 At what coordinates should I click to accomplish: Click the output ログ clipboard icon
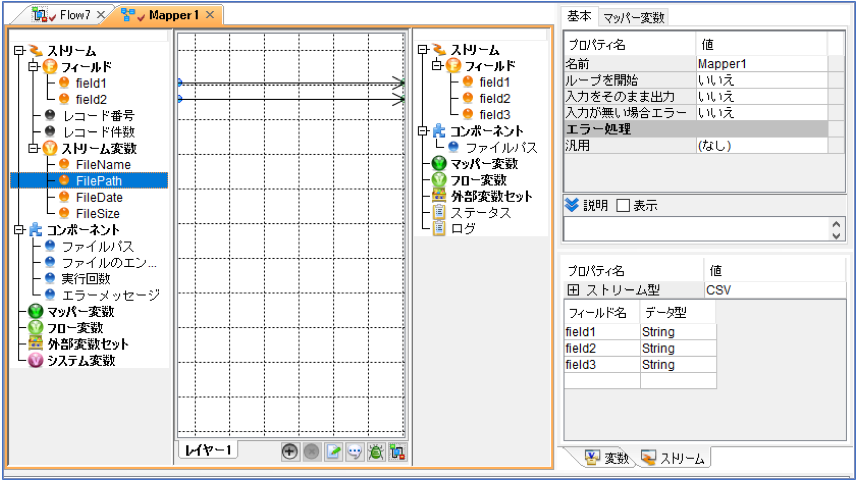tap(439, 229)
